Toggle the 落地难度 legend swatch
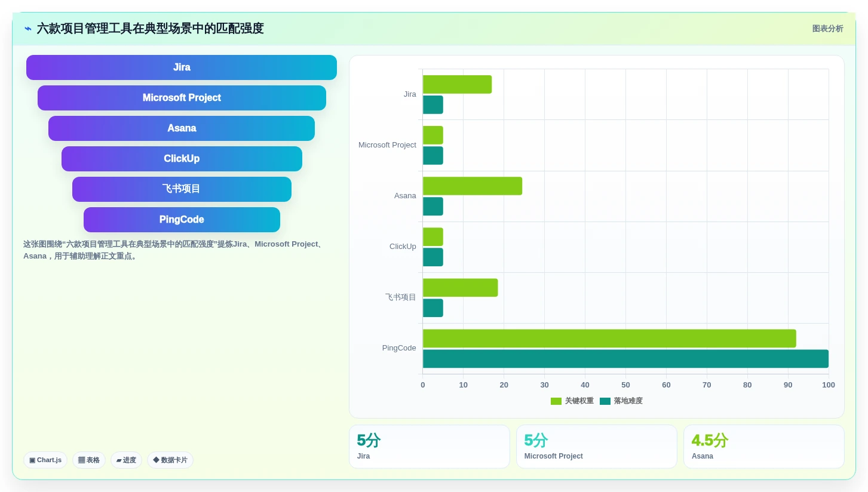This screenshot has width=868, height=492. (x=605, y=401)
